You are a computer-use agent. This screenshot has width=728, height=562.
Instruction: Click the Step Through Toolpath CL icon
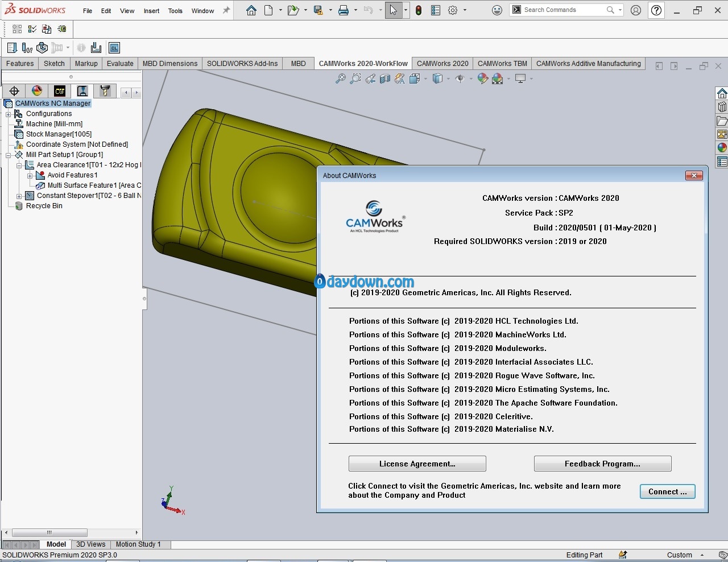[114, 48]
